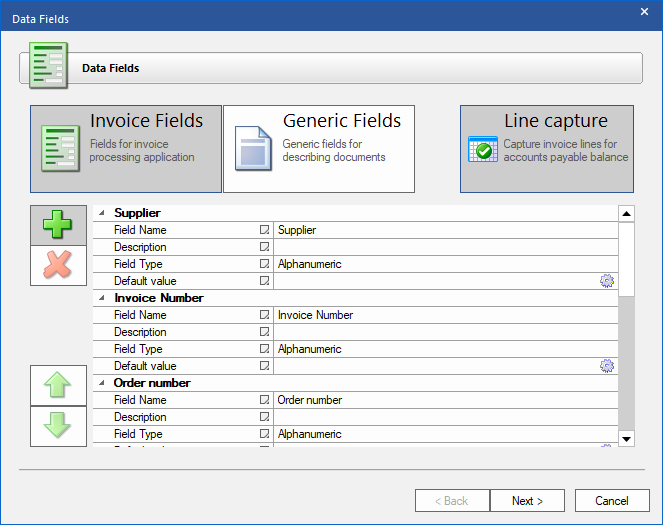Click the green plus add field icon
Screen dimensions: 663x525
click(59, 225)
